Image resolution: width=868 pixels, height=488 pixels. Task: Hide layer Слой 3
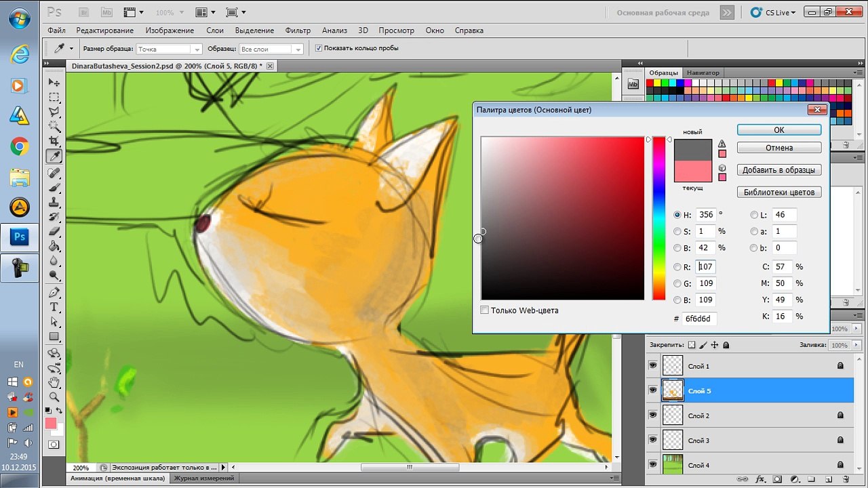coord(653,440)
